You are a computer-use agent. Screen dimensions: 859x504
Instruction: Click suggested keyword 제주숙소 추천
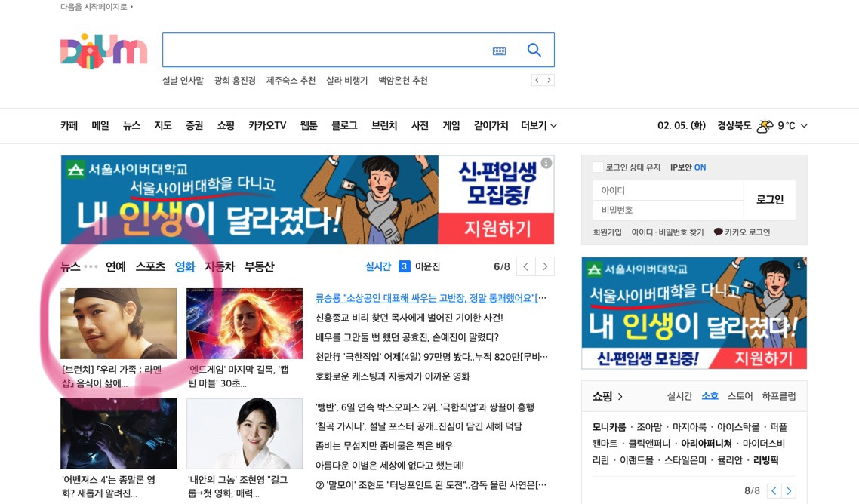[x=291, y=81]
